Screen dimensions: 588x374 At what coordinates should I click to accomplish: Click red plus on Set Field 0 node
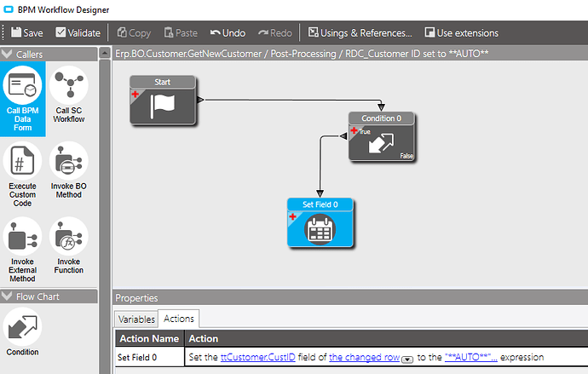click(x=292, y=216)
